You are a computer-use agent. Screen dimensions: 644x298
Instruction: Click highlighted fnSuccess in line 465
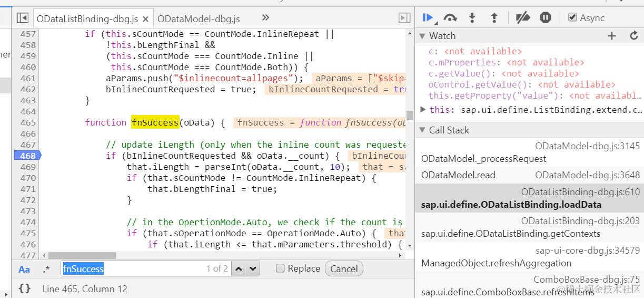pos(155,122)
